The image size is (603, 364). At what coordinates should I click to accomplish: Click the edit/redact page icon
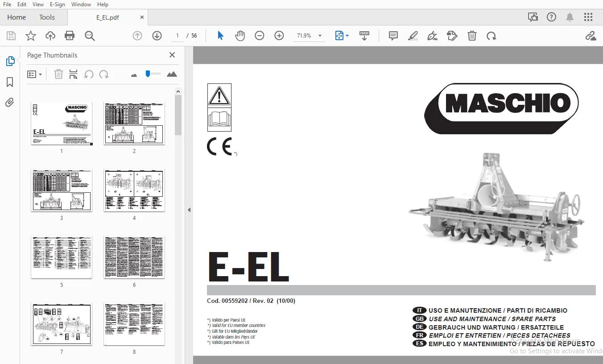(x=452, y=36)
